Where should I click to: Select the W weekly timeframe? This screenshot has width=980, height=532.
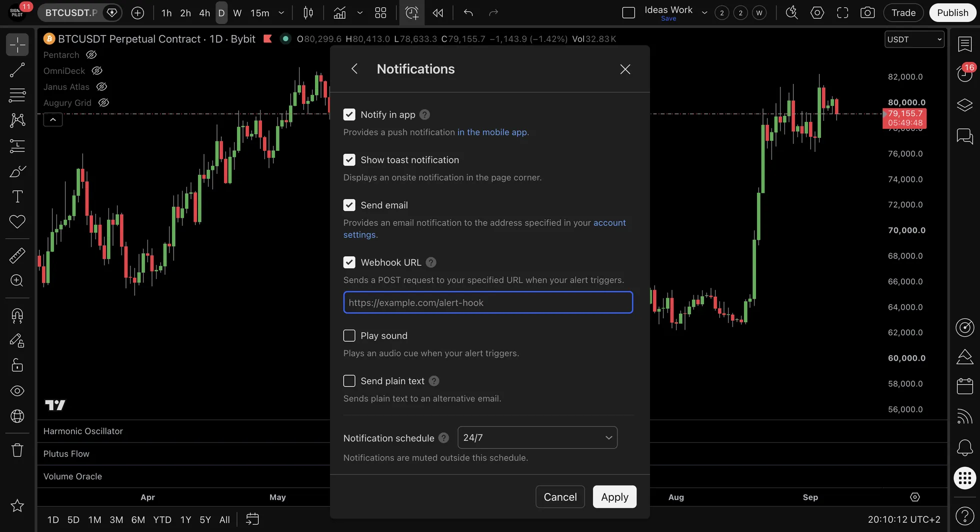[x=237, y=12]
